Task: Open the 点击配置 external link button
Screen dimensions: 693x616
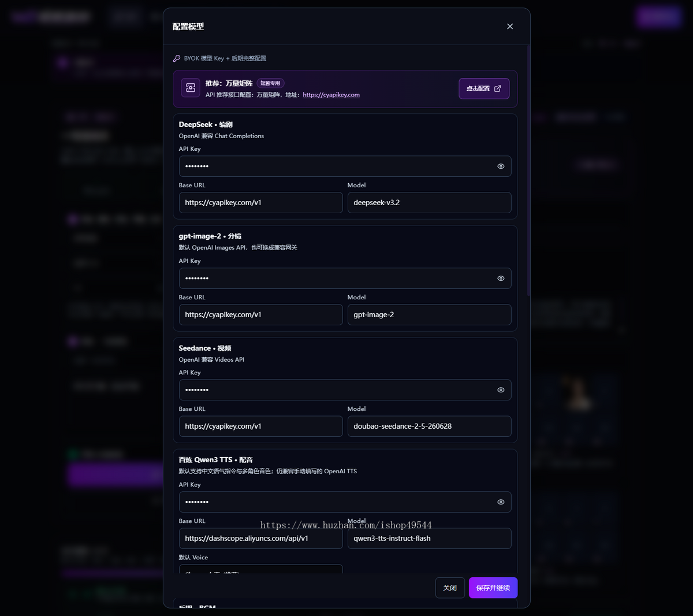Action: (x=484, y=88)
